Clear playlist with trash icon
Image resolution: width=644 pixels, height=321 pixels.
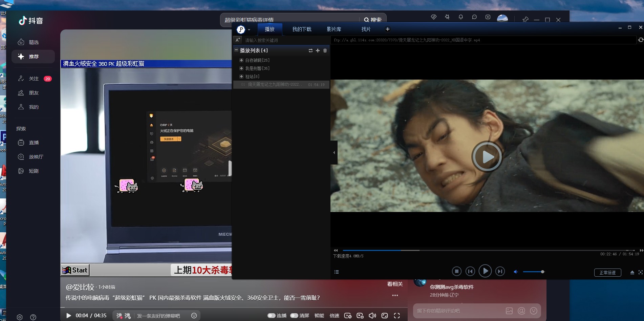325,50
